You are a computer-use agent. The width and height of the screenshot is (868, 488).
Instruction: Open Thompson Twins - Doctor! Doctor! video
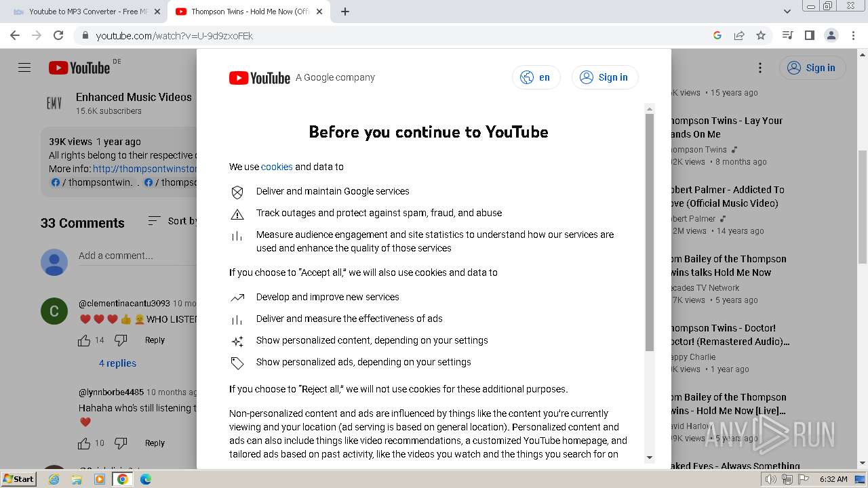pos(730,335)
